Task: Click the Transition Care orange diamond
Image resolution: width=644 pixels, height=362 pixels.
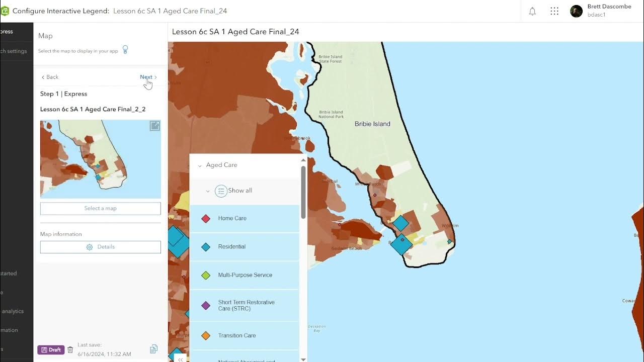Action: click(x=206, y=335)
